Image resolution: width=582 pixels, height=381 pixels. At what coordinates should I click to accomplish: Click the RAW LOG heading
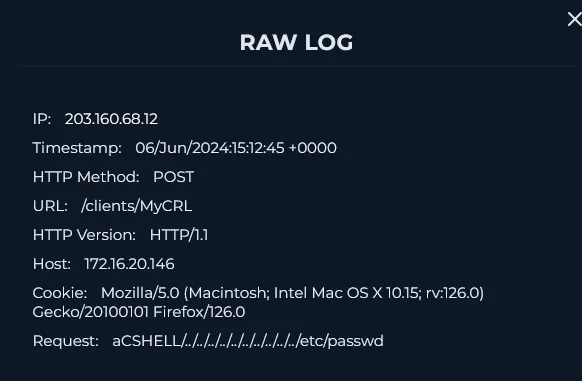coord(296,42)
